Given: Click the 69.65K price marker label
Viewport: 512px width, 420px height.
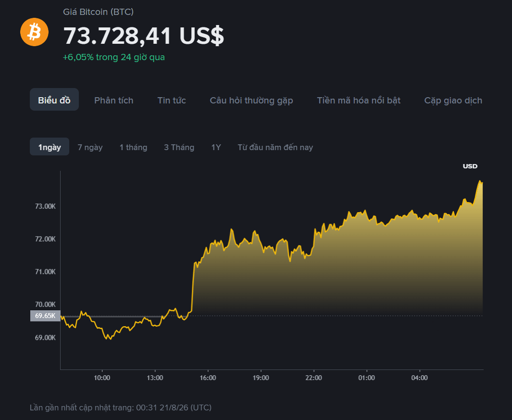Looking at the screenshot, I should point(45,316).
